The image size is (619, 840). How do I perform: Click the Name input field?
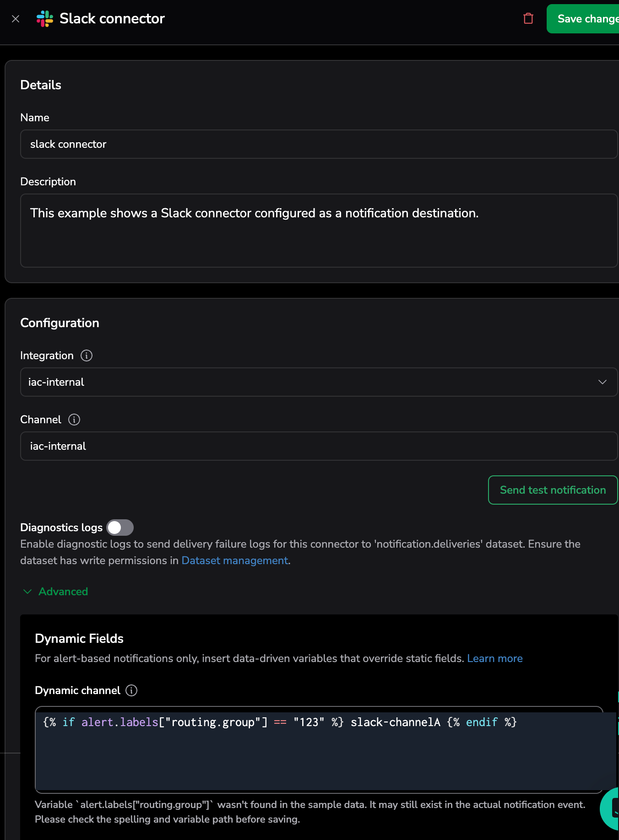(319, 144)
